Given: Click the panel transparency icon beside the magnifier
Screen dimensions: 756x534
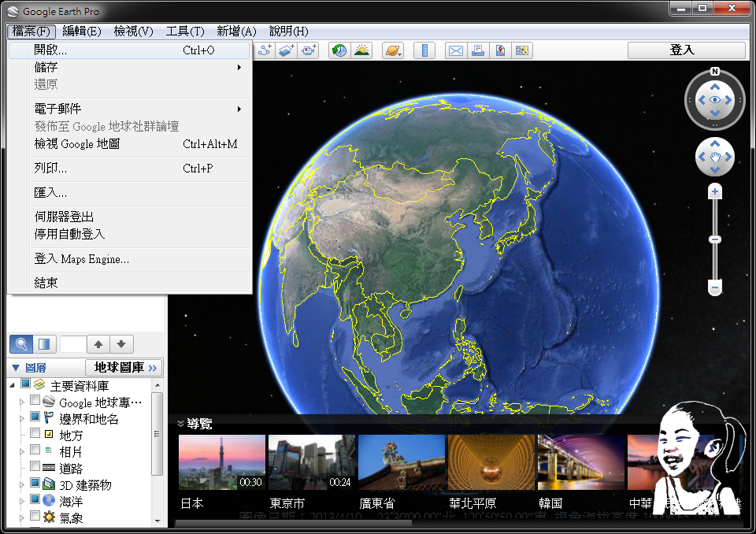Looking at the screenshot, I should pyautogui.click(x=44, y=344).
